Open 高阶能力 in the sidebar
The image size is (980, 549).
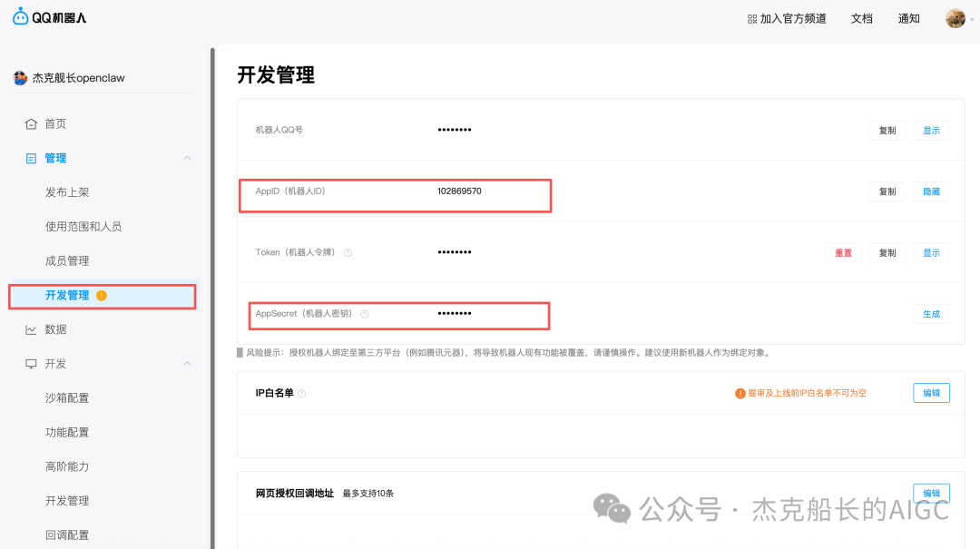click(x=67, y=466)
